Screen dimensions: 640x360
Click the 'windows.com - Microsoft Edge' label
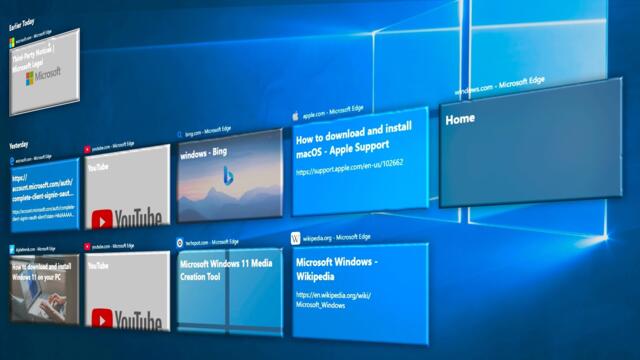[499, 86]
